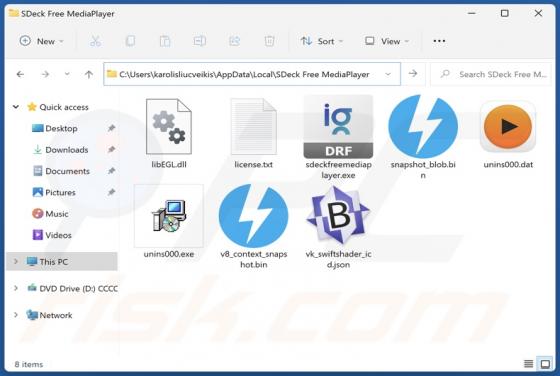Screen dimensions: 560x376
Task: Expand the Network node
Action: [16, 315]
